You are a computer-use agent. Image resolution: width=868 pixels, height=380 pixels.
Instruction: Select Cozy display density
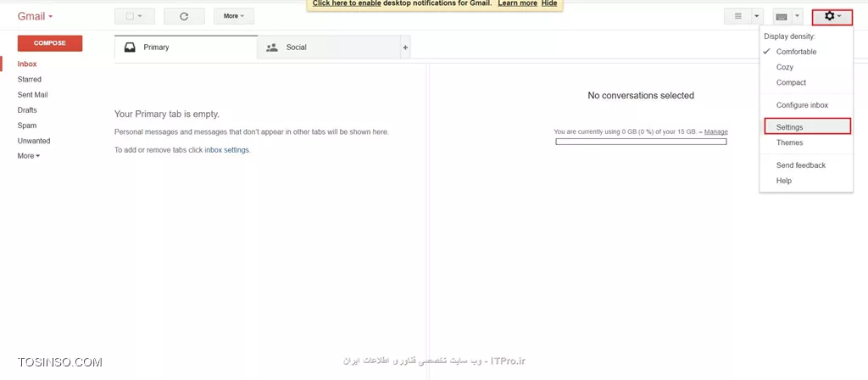click(x=784, y=67)
